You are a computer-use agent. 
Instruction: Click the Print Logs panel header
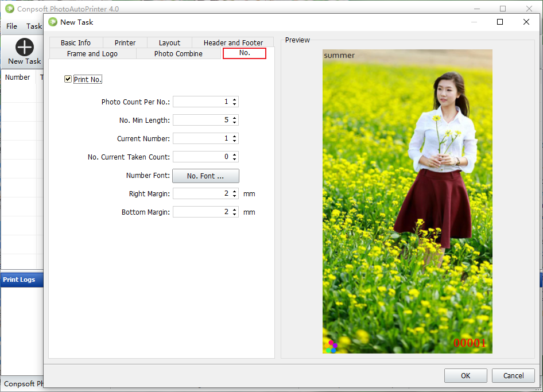(x=22, y=280)
